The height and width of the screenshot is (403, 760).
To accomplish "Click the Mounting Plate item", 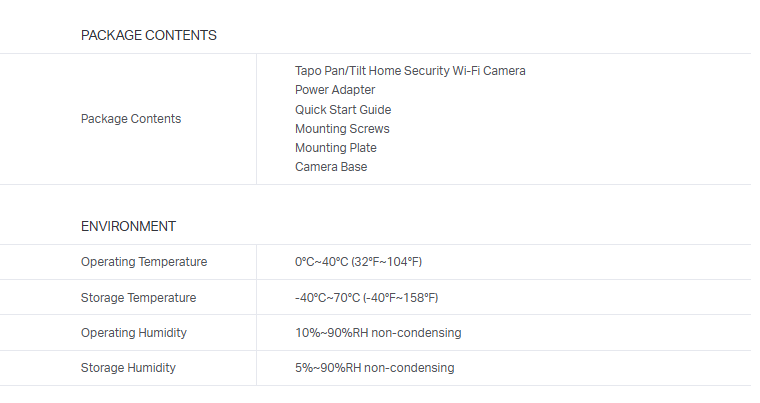I will click(x=336, y=148).
